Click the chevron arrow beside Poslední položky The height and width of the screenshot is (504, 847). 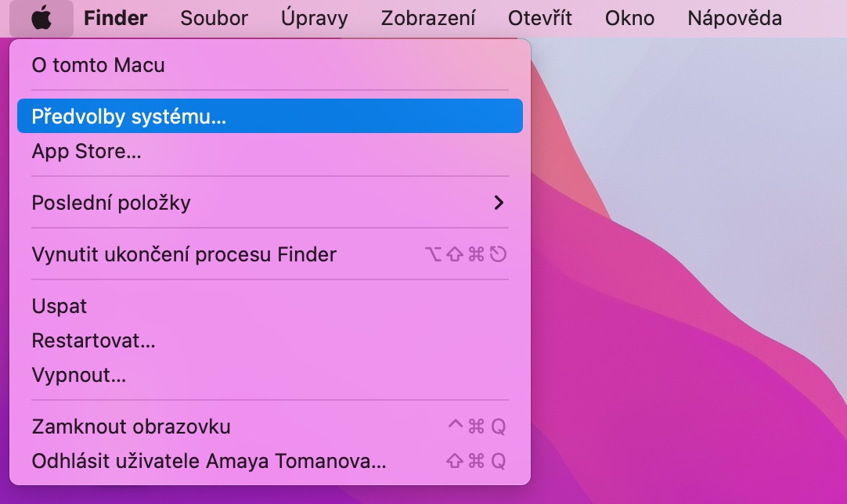(499, 203)
